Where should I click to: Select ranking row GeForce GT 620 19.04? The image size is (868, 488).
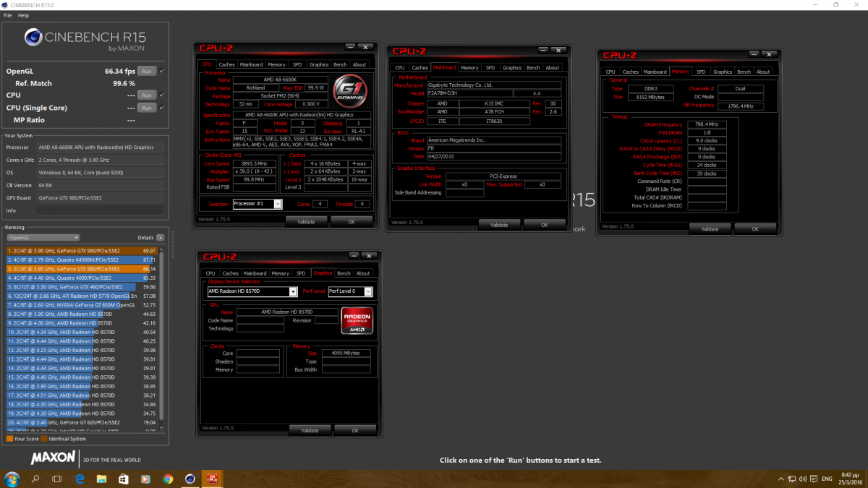(82, 422)
